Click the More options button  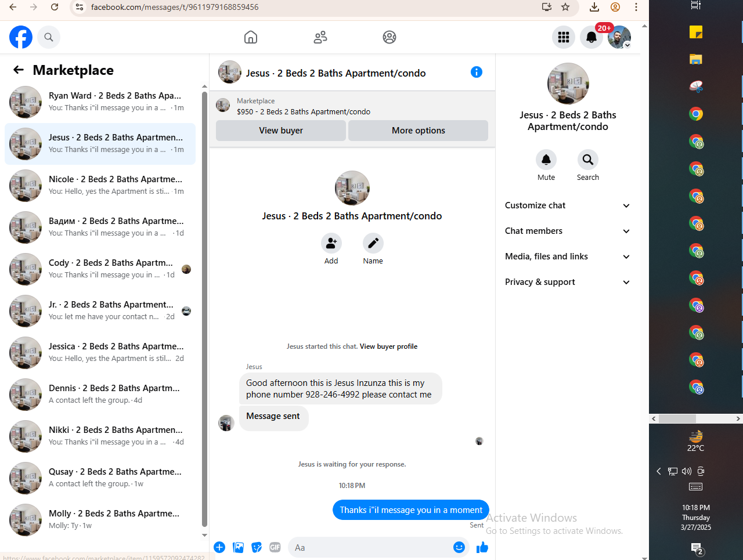418,131
